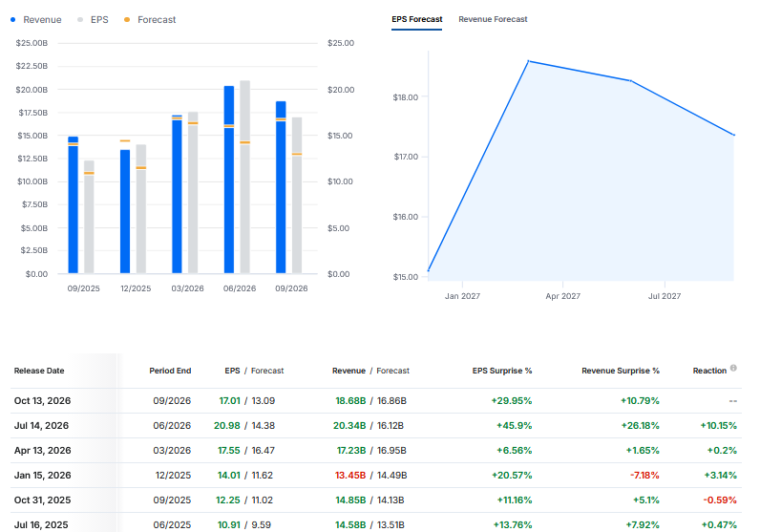Click the 09/2026 grey EPS bar

297,195
